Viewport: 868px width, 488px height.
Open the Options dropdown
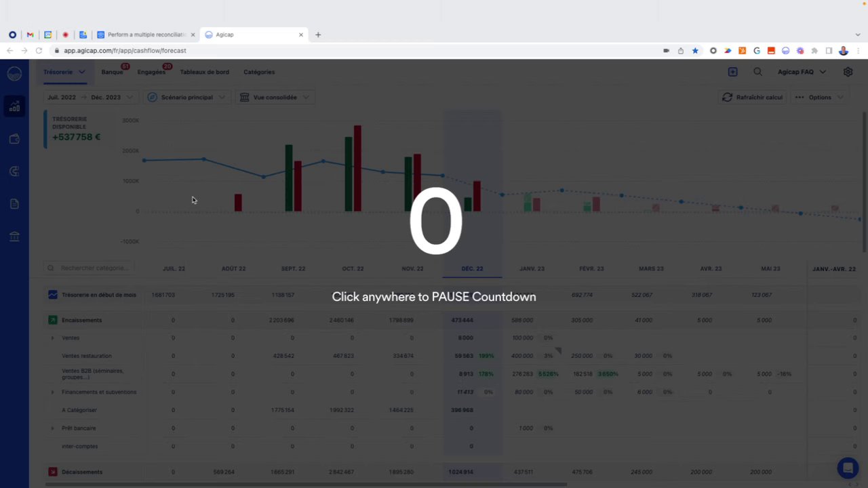pyautogui.click(x=818, y=97)
